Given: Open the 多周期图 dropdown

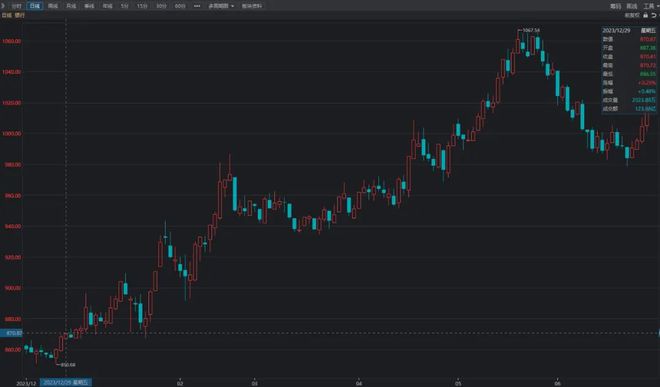Looking at the screenshot, I should tap(221, 6).
